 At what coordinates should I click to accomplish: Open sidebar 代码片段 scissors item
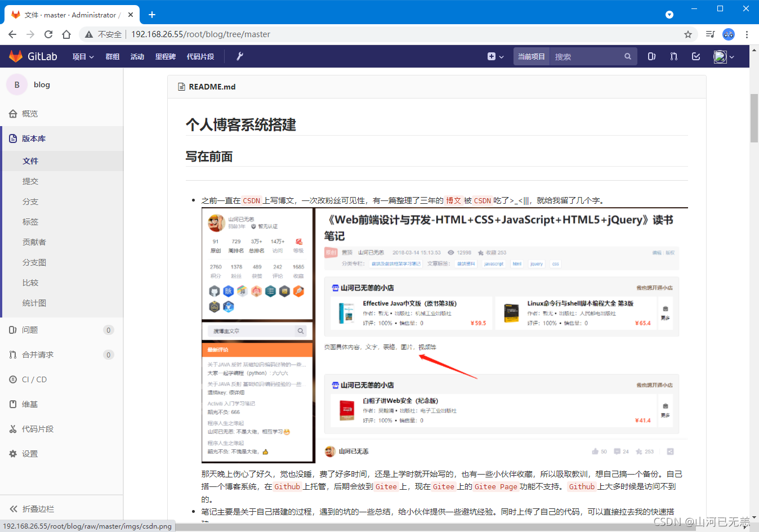(x=61, y=429)
